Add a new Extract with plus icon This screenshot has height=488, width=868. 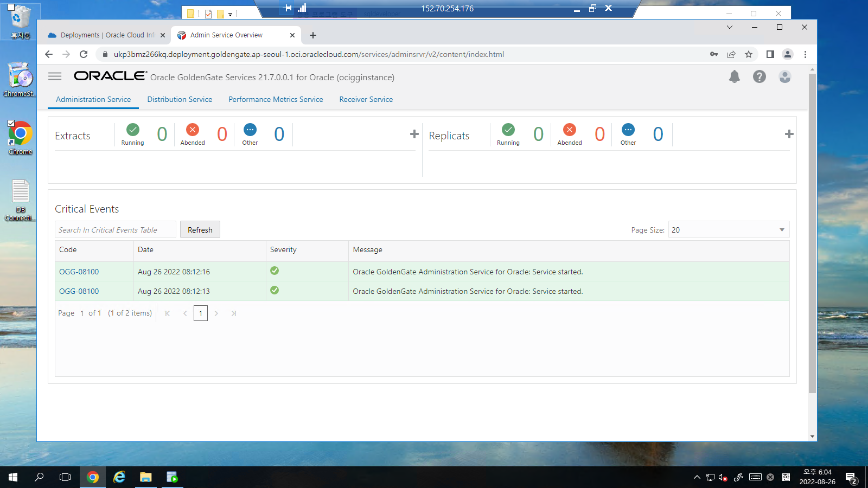414,134
